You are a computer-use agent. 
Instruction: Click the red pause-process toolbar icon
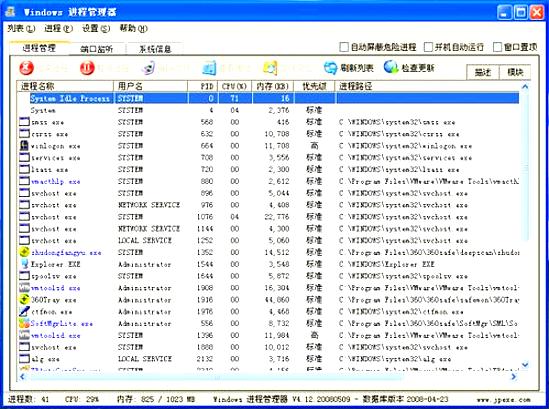pyautogui.click(x=87, y=68)
